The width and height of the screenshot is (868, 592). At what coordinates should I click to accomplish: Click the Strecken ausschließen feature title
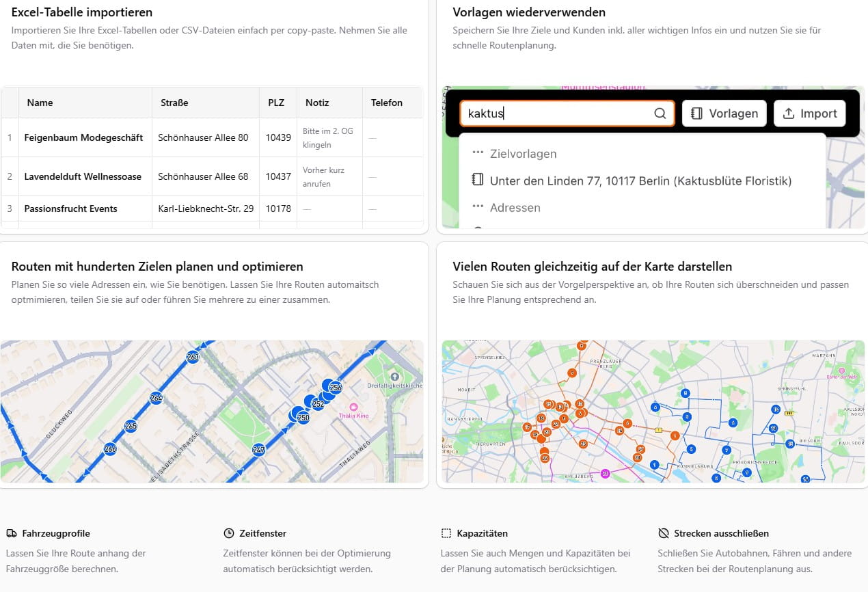[x=722, y=533]
